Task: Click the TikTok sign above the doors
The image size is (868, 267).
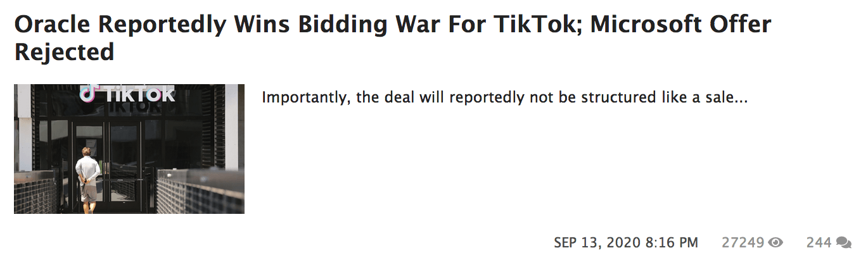Action: tap(127, 94)
